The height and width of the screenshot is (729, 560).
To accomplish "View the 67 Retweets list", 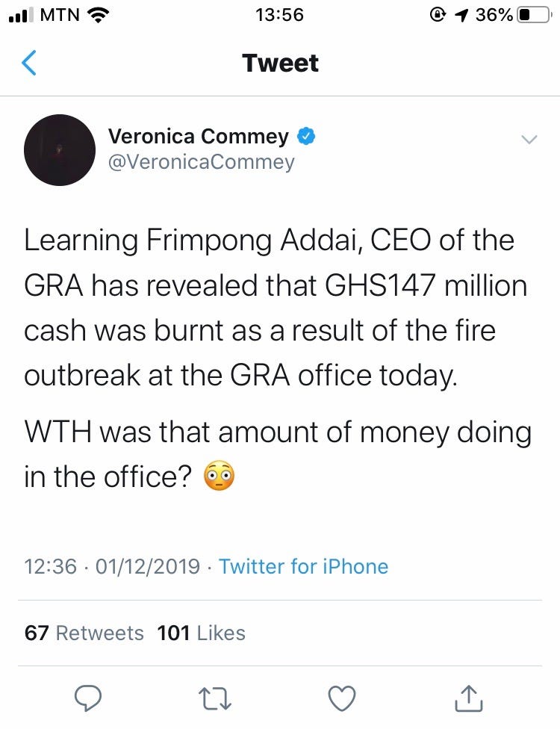I will 84,633.
